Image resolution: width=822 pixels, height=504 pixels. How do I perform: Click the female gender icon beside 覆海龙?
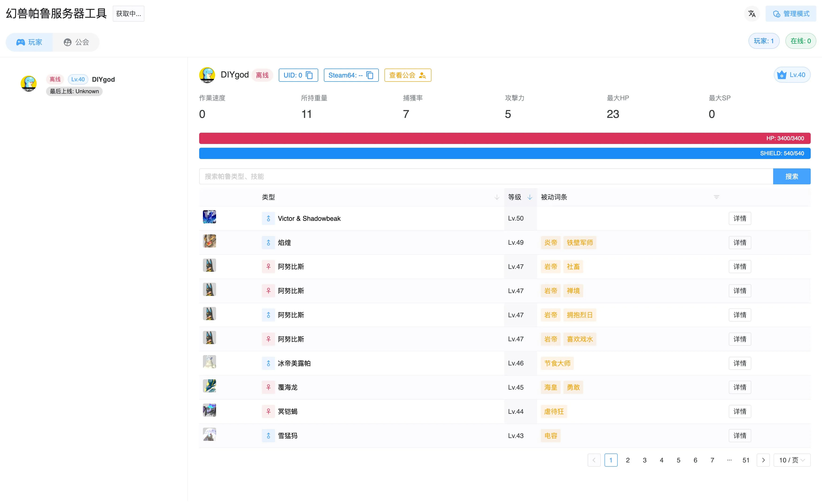[x=268, y=387]
